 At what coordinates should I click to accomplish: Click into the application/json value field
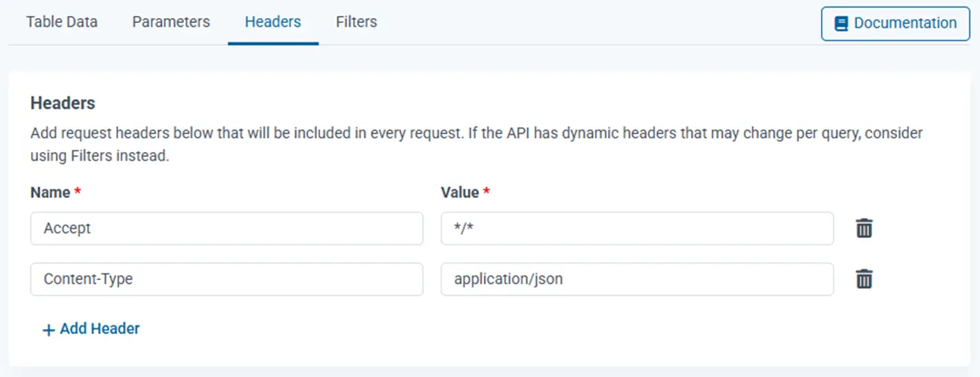click(x=637, y=279)
